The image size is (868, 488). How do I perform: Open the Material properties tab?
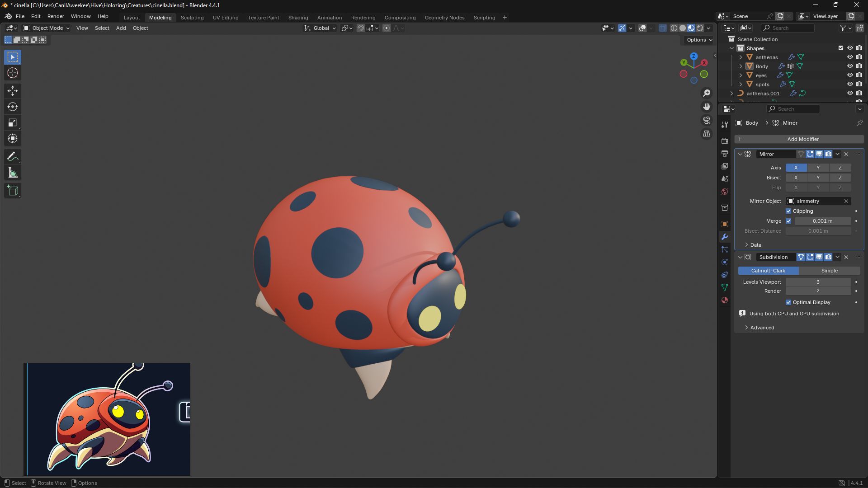[725, 300]
